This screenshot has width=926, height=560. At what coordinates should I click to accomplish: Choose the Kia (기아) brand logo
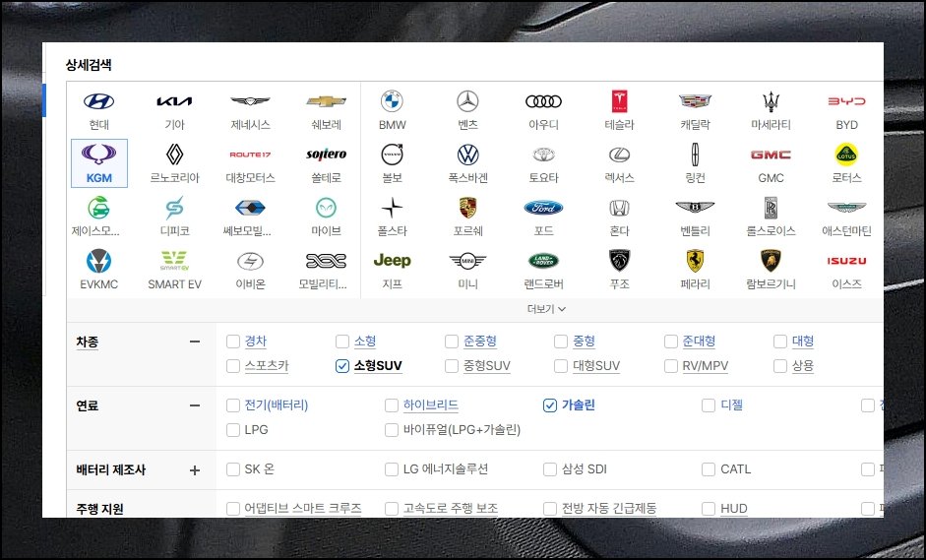click(x=174, y=101)
